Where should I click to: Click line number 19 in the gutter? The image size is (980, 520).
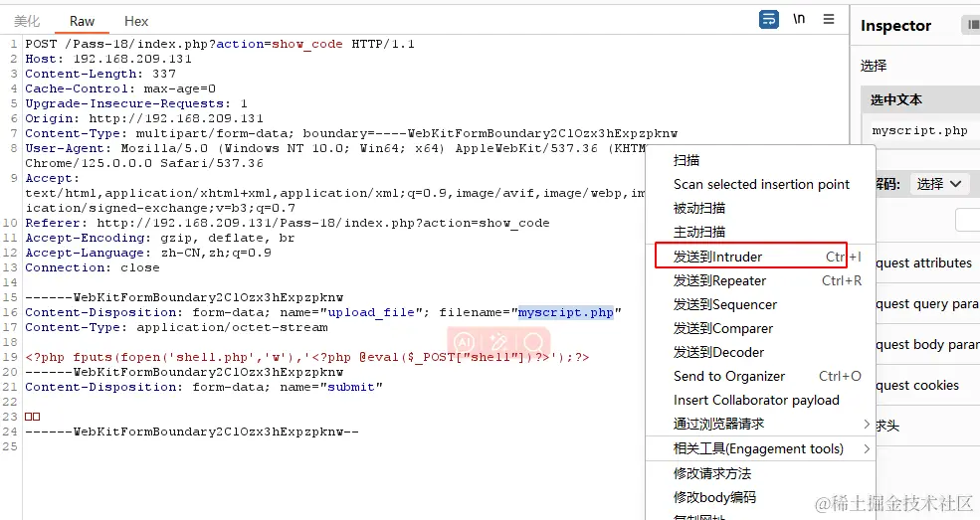pyautogui.click(x=10, y=357)
